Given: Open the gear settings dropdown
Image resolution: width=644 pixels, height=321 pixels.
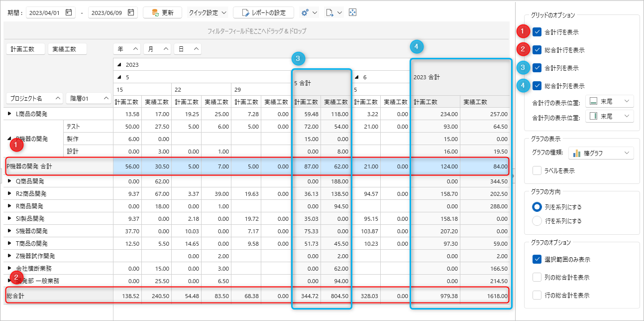Looking at the screenshot, I should pos(309,12).
